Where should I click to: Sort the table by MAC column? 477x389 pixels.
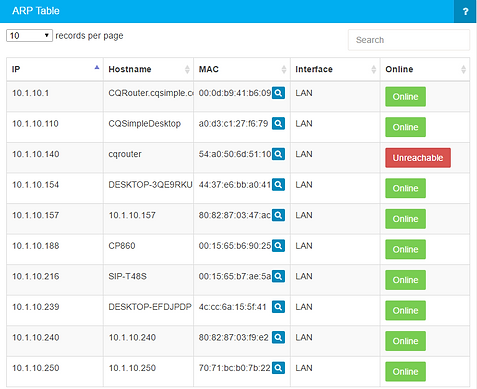pos(242,69)
